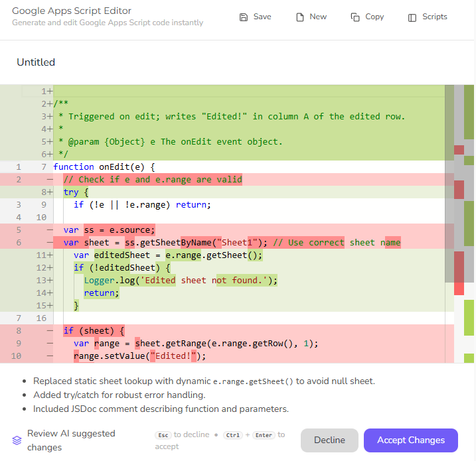Click the added 'if (!editedSheet) {' line
Viewport: 476px width, 461px height.
(122, 268)
